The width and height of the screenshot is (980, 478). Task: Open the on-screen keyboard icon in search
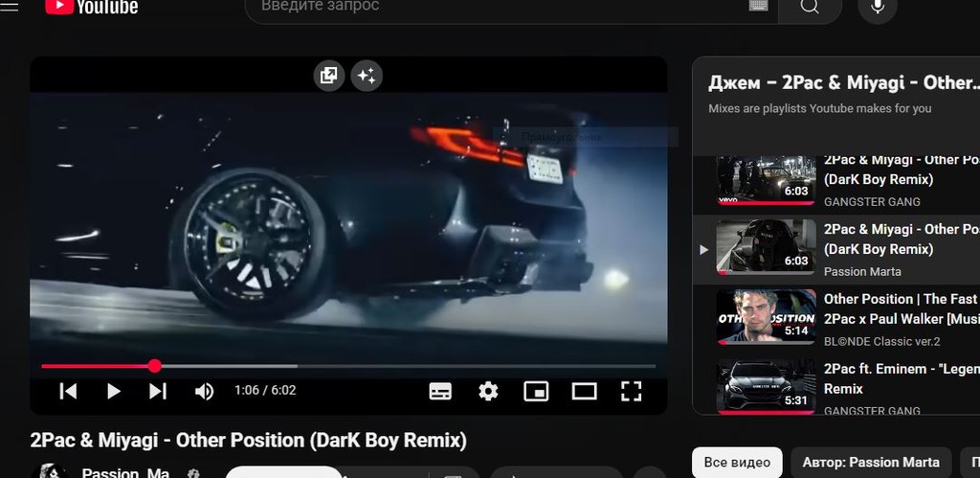point(758,6)
